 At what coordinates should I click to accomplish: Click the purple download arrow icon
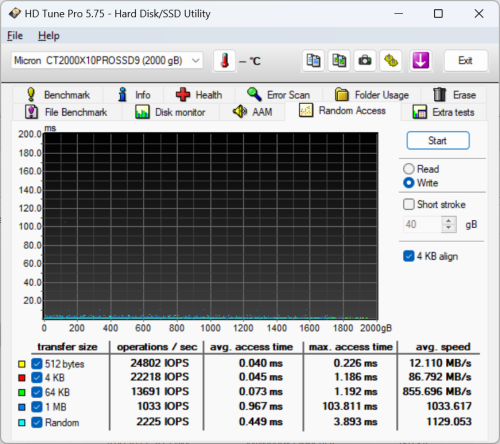[x=421, y=61]
